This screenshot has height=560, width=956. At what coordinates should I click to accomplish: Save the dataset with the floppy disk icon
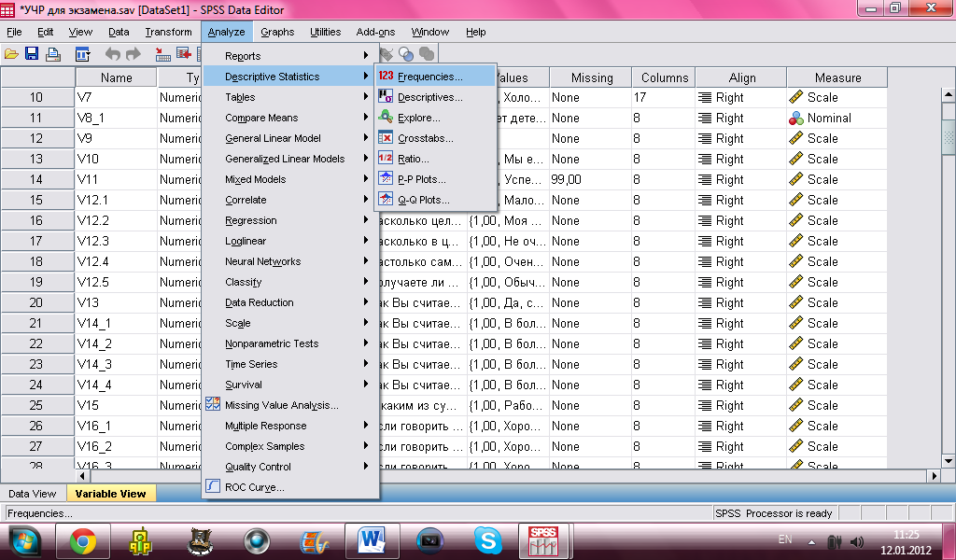(32, 54)
